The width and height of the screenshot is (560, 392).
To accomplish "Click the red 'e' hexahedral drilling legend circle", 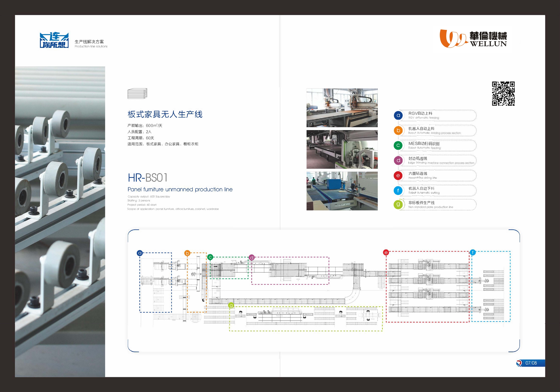I will tap(398, 175).
